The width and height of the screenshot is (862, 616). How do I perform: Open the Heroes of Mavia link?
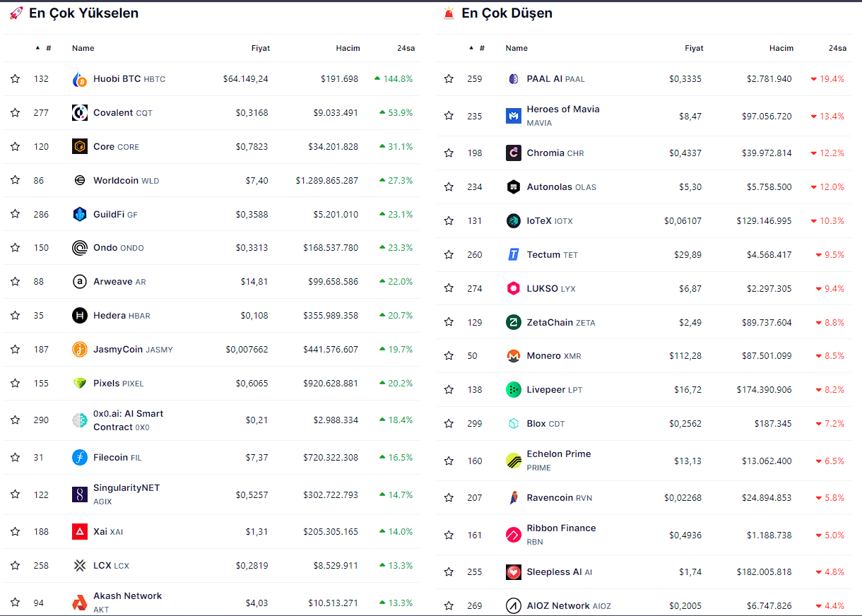(562, 109)
